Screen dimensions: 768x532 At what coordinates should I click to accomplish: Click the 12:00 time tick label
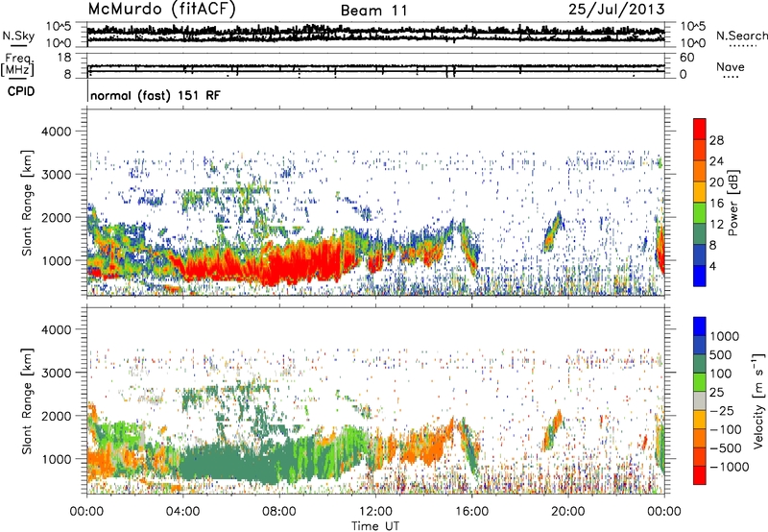coord(375,512)
